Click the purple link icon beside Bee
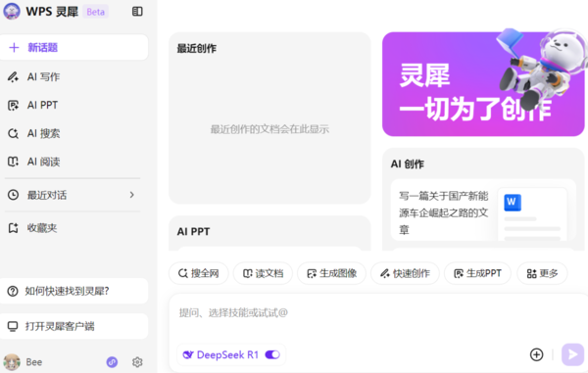Viewport: 588px width, 373px height. pyautogui.click(x=112, y=362)
